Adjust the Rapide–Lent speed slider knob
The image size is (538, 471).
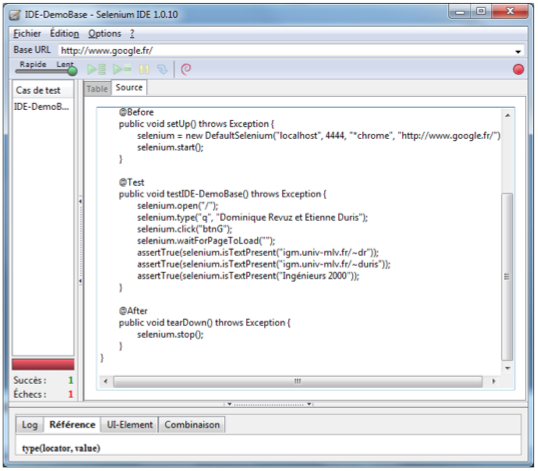pos(72,71)
